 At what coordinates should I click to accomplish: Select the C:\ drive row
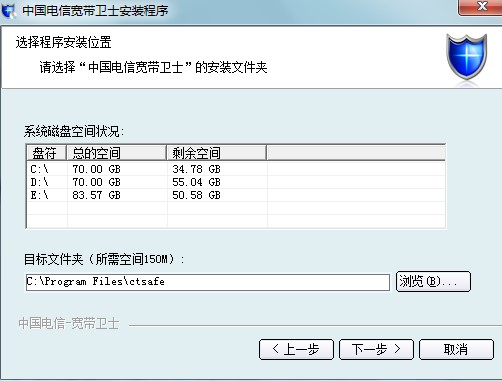tap(236, 169)
